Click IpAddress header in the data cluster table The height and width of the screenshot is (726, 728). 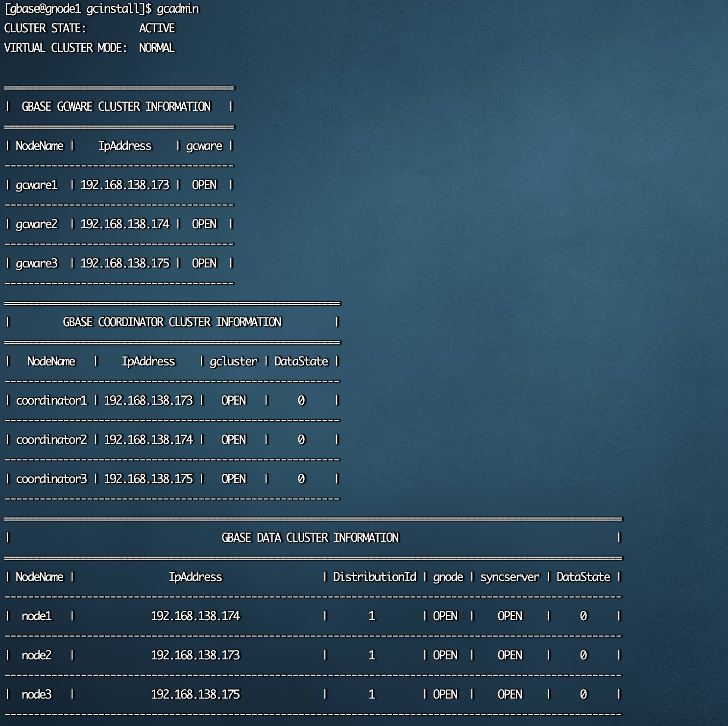pos(195,577)
